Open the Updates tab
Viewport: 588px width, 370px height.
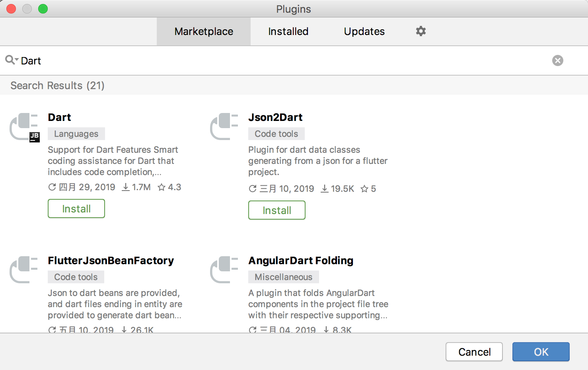coord(364,31)
